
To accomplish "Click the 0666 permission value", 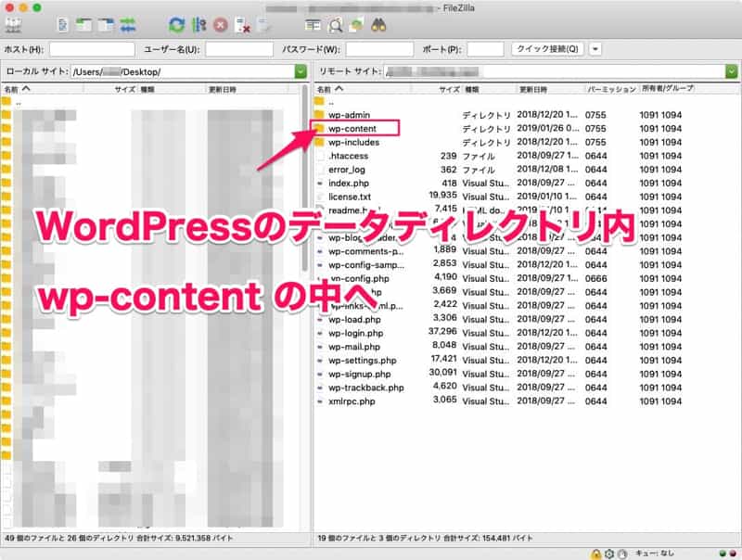I will (595, 279).
